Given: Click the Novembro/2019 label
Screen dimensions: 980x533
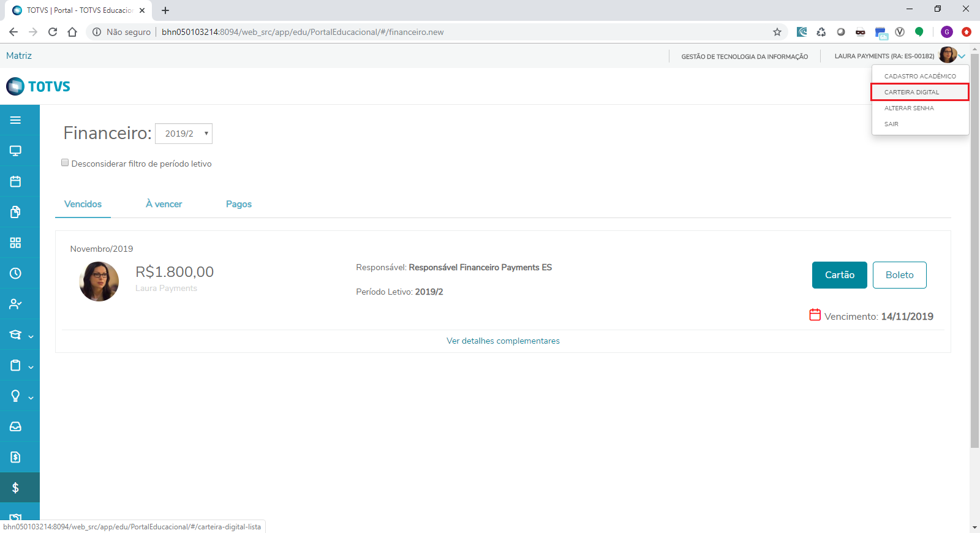Looking at the screenshot, I should pos(102,249).
